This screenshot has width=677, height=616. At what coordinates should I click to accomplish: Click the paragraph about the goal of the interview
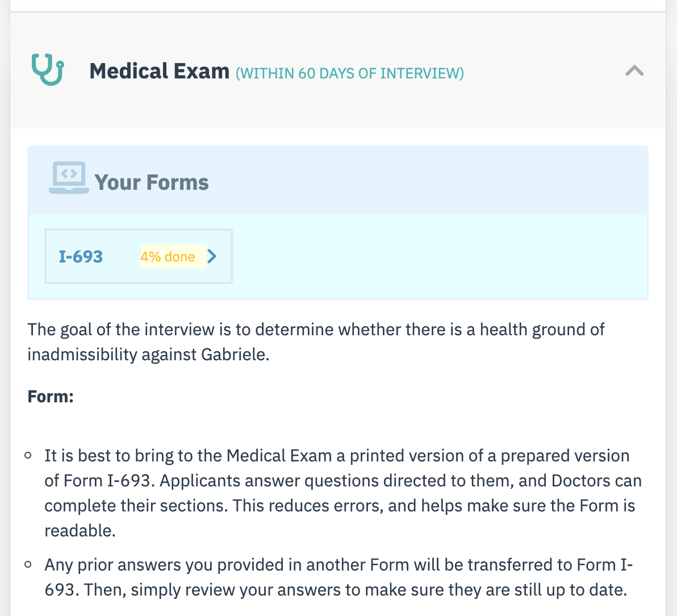click(316, 342)
